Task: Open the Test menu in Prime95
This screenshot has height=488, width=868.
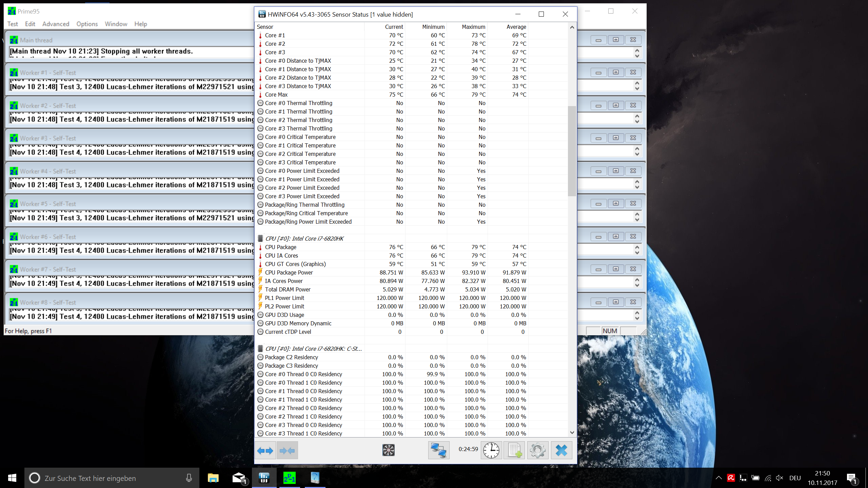Action: (x=13, y=24)
